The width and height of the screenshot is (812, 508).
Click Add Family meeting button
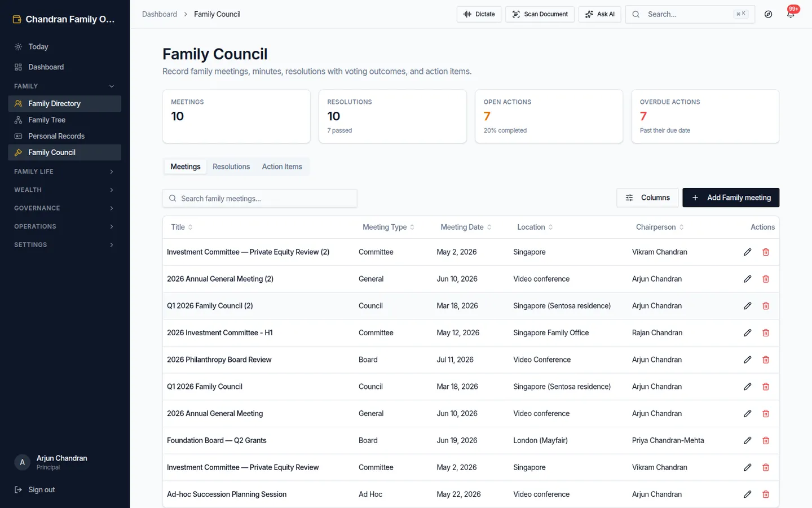pyautogui.click(x=731, y=198)
